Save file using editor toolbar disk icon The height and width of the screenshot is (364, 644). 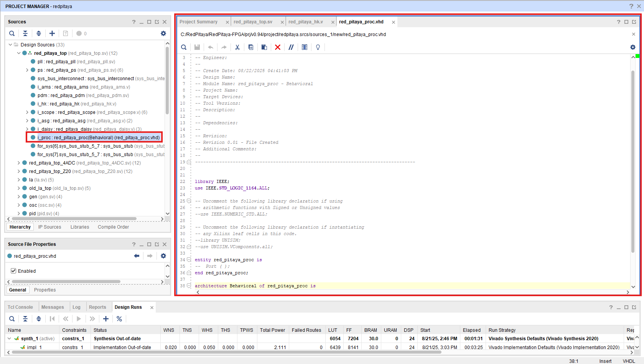197,47
